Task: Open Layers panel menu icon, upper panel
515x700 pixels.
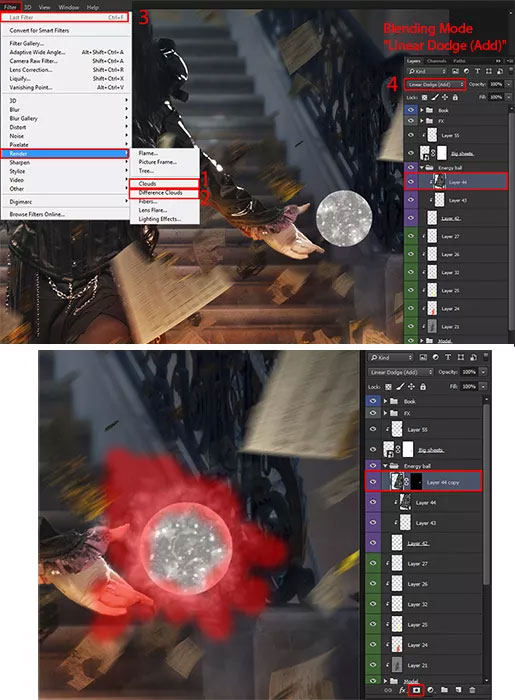Action: pos(510,61)
